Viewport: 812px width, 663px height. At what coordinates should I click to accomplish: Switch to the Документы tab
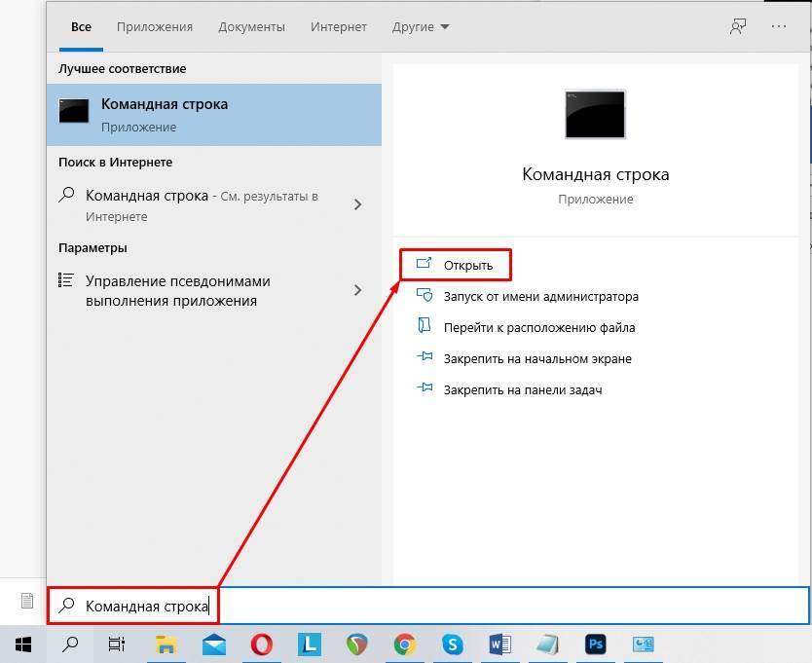pyautogui.click(x=252, y=27)
